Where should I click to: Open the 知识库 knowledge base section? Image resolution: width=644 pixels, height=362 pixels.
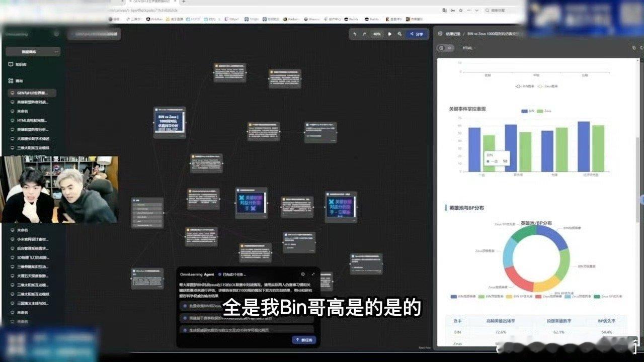(x=18, y=64)
